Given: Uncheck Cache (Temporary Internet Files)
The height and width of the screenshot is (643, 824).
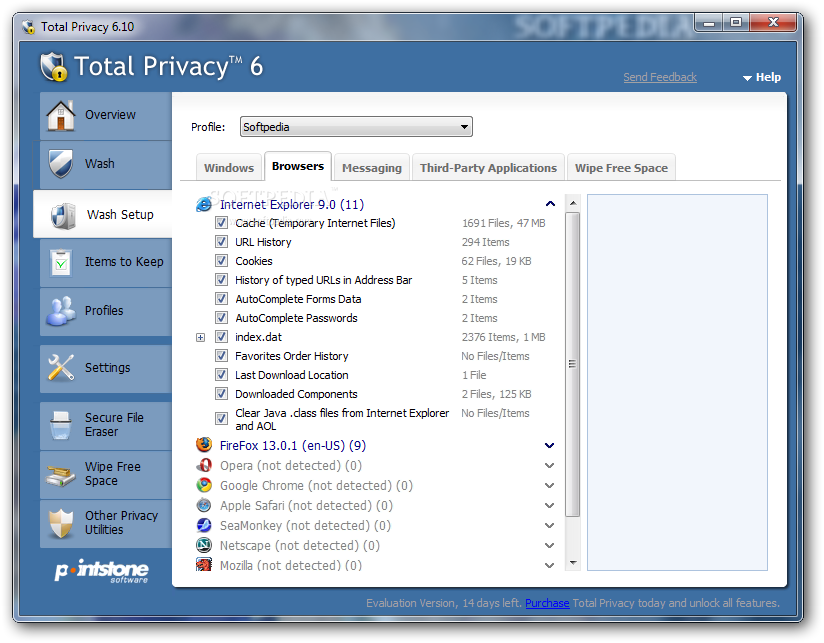Looking at the screenshot, I should (x=221, y=223).
